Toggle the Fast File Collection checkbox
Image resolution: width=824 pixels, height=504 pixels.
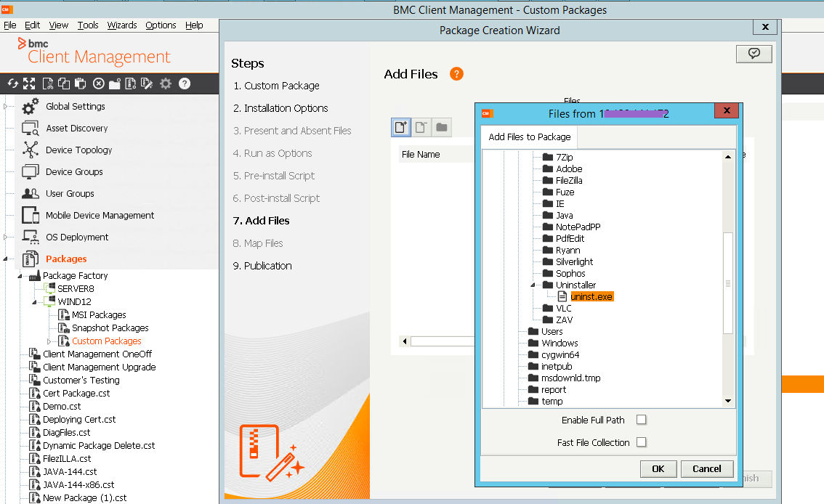point(641,442)
